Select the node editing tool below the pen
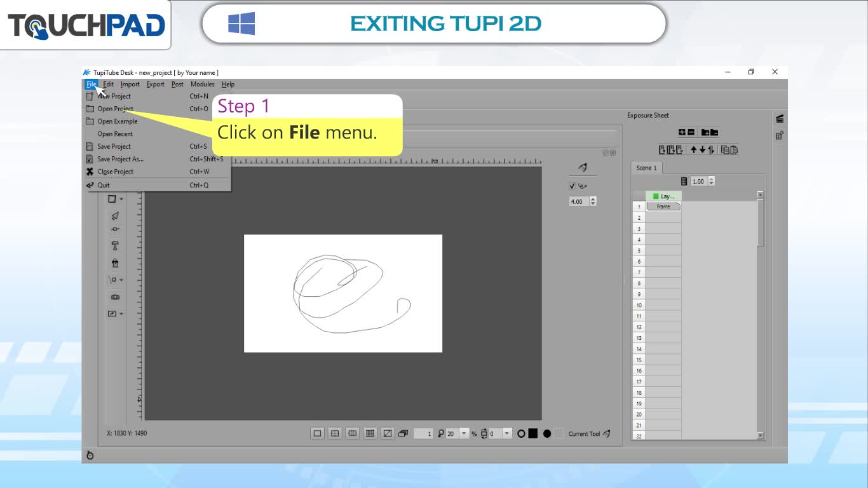The image size is (868, 488). (115, 229)
